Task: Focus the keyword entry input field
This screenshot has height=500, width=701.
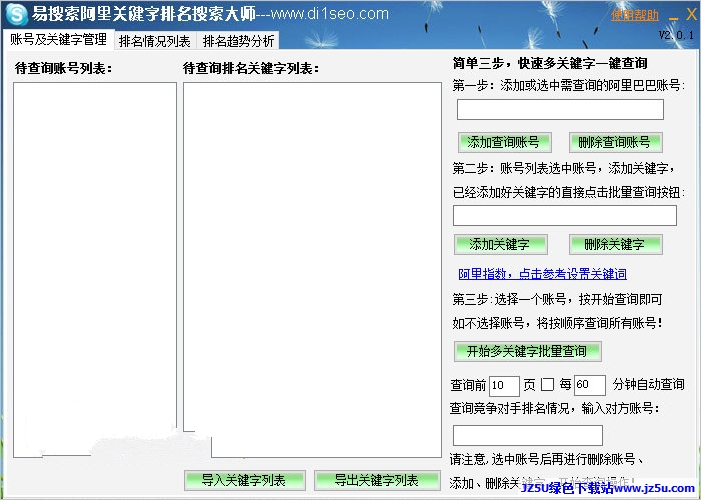Action: (565, 216)
